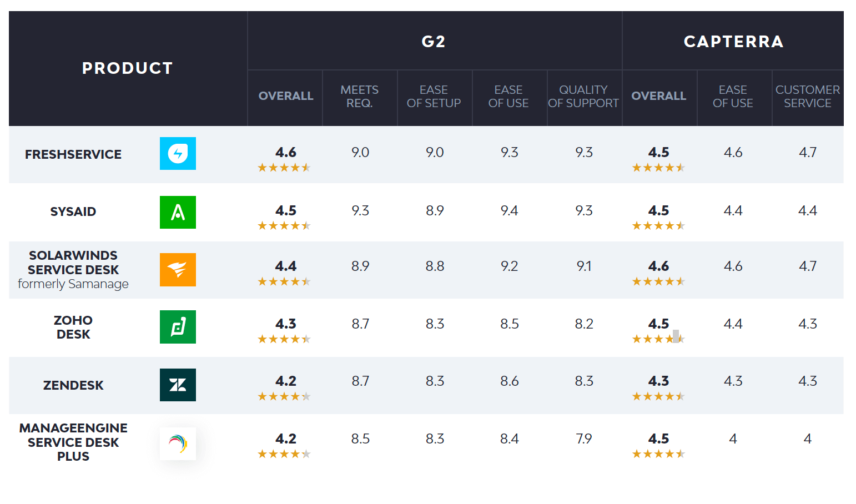This screenshot has height=504, width=856.
Task: Click the Freshservice logo icon
Action: [178, 153]
